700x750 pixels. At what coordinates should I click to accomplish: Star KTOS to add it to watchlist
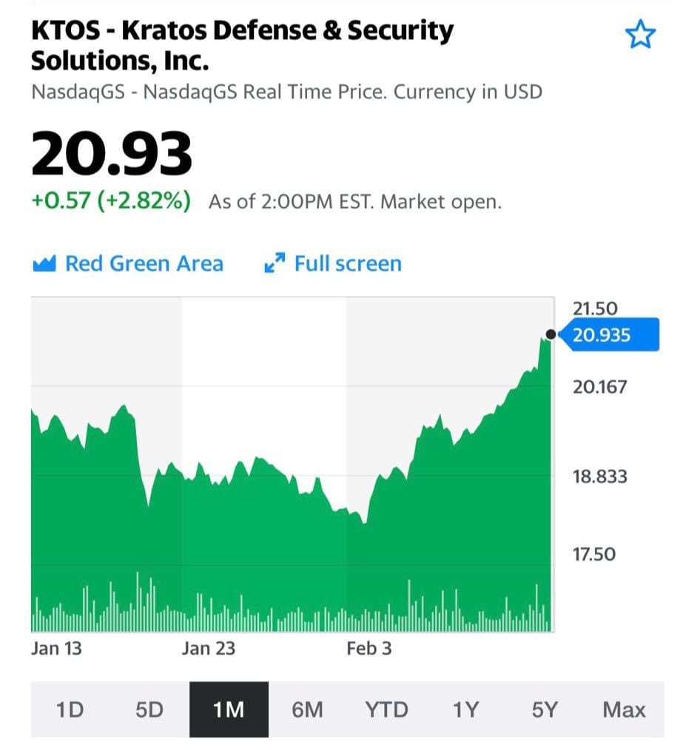pos(640,35)
